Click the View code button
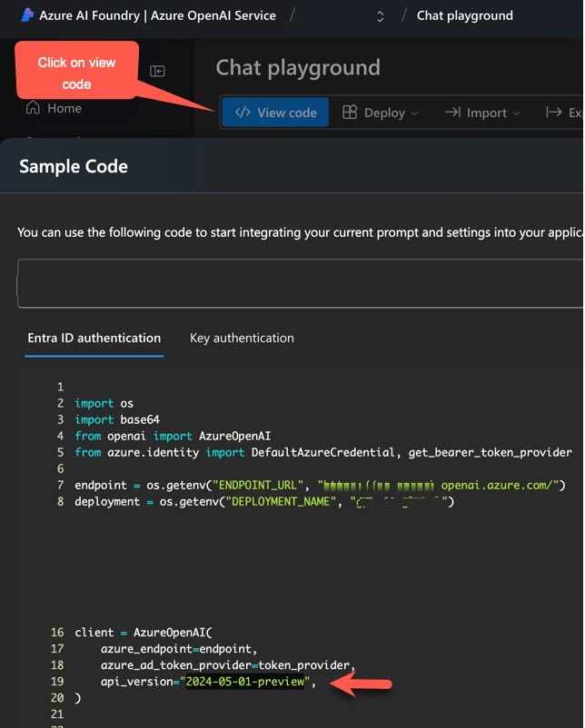The width and height of the screenshot is (585, 728). click(275, 113)
